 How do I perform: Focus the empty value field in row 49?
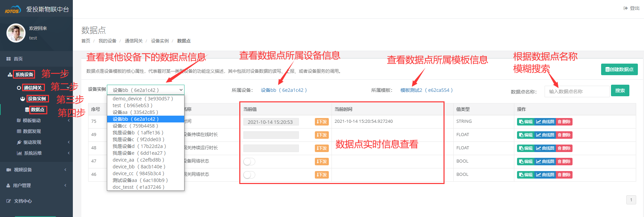[x=271, y=135]
